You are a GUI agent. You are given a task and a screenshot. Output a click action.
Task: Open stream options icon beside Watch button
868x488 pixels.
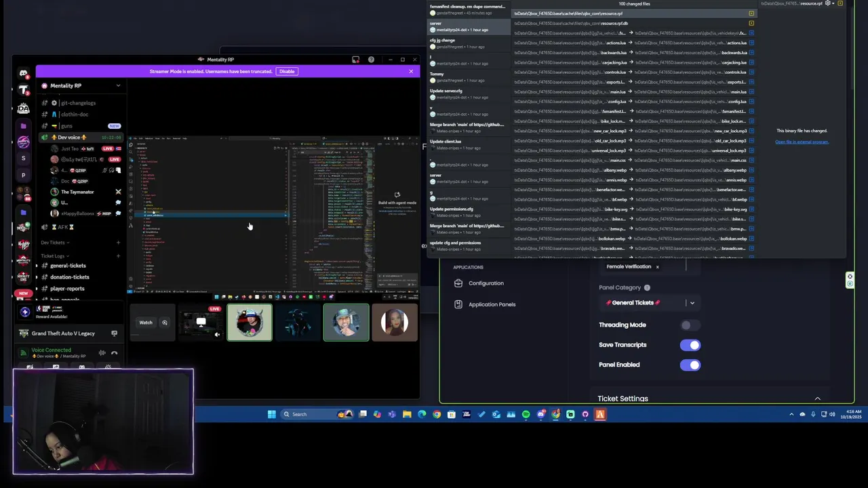pyautogui.click(x=165, y=323)
